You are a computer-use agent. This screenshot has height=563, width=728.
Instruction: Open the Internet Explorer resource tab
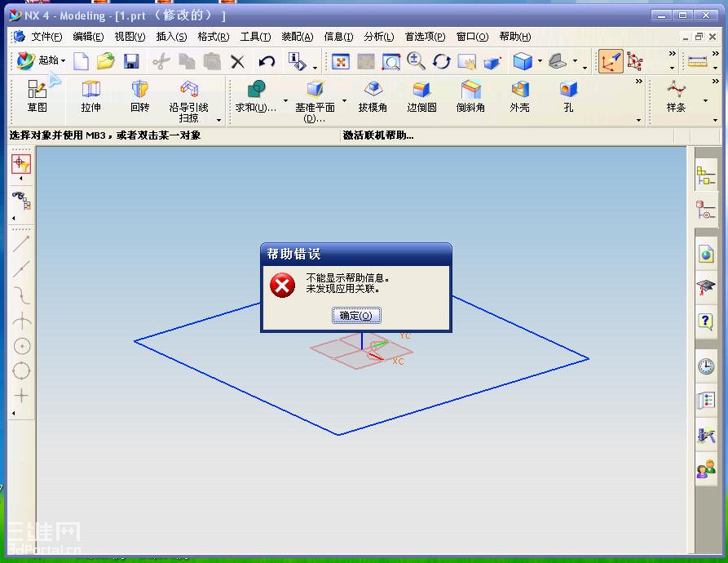(706, 254)
